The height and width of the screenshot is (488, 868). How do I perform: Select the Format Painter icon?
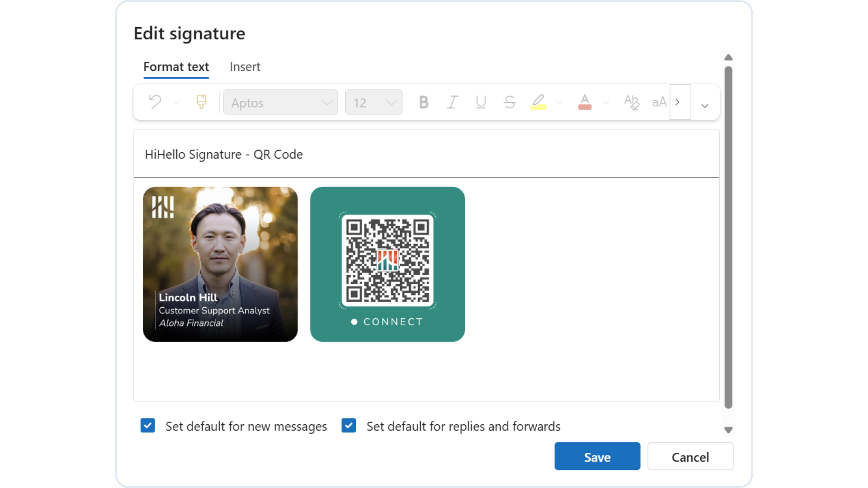[201, 102]
